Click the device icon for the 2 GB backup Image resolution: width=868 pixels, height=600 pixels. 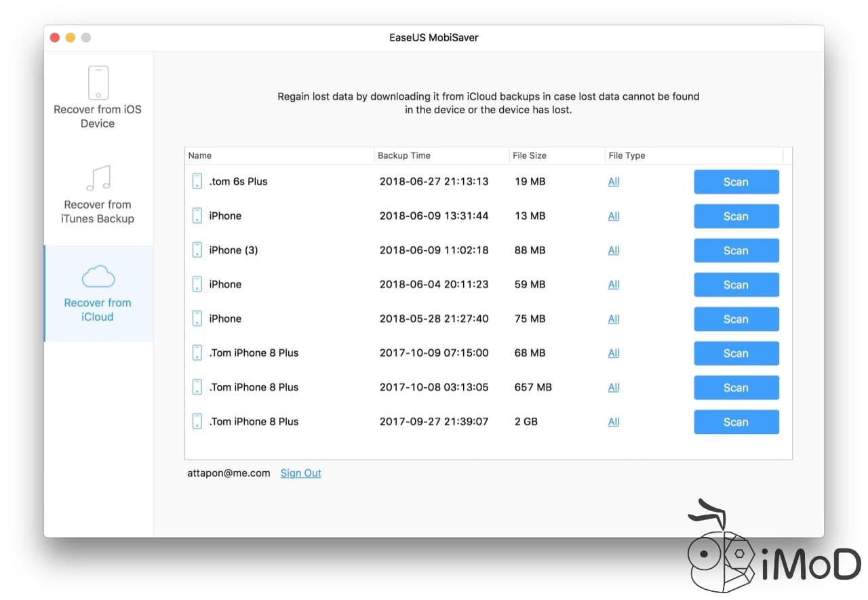197,421
